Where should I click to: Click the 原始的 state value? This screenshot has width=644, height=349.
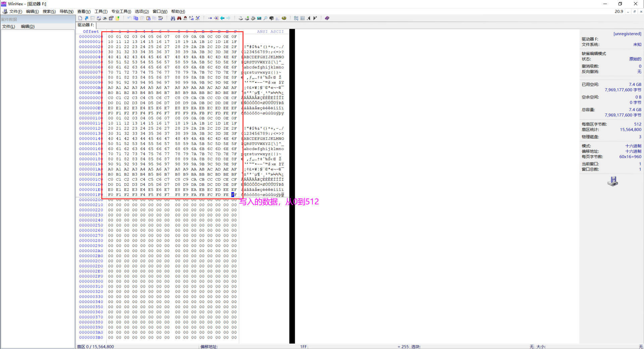[635, 59]
